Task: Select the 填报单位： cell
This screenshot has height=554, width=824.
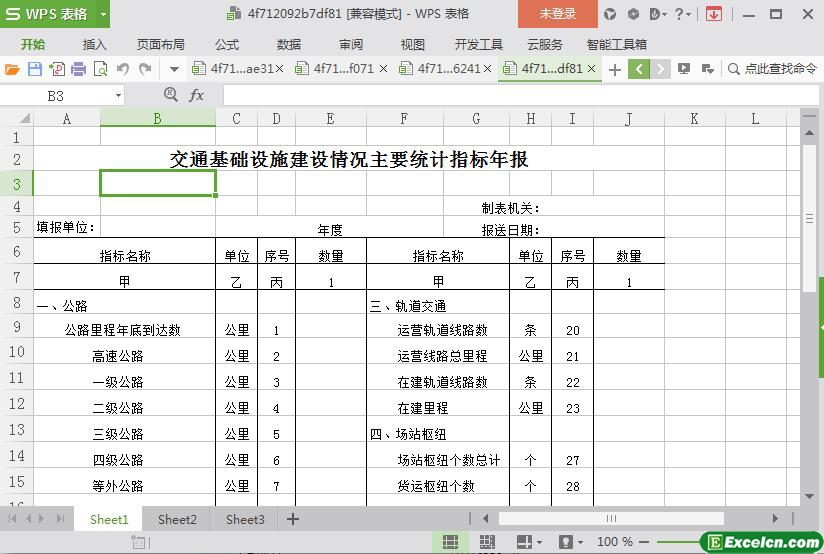Action: tap(66, 227)
